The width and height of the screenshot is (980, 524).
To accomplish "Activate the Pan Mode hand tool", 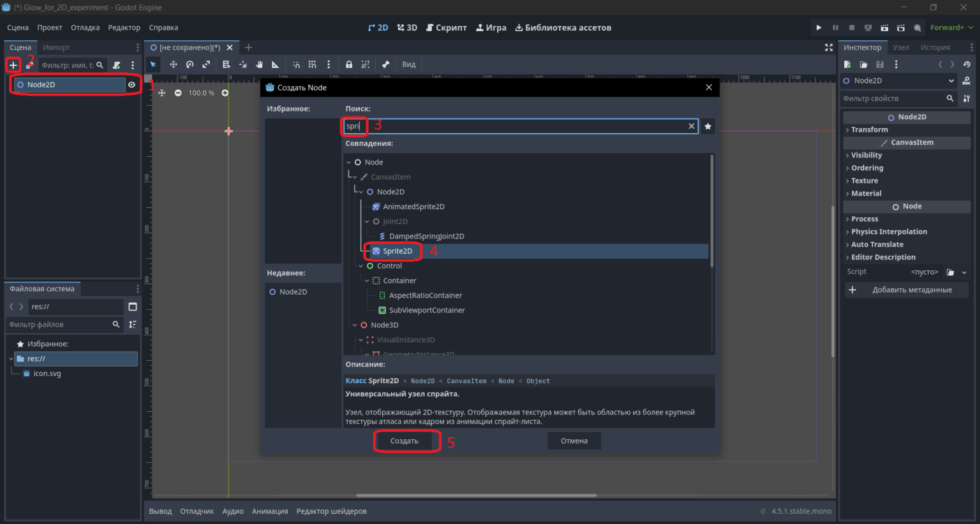I will pos(259,64).
